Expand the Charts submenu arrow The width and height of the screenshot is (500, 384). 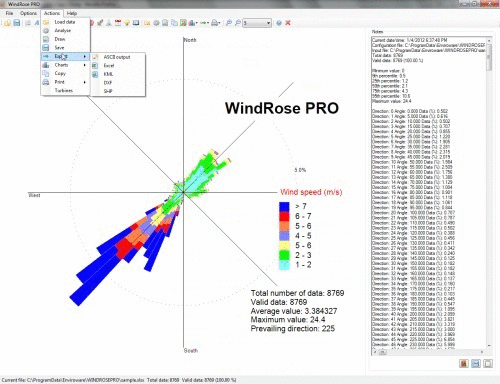pyautogui.click(x=85, y=65)
